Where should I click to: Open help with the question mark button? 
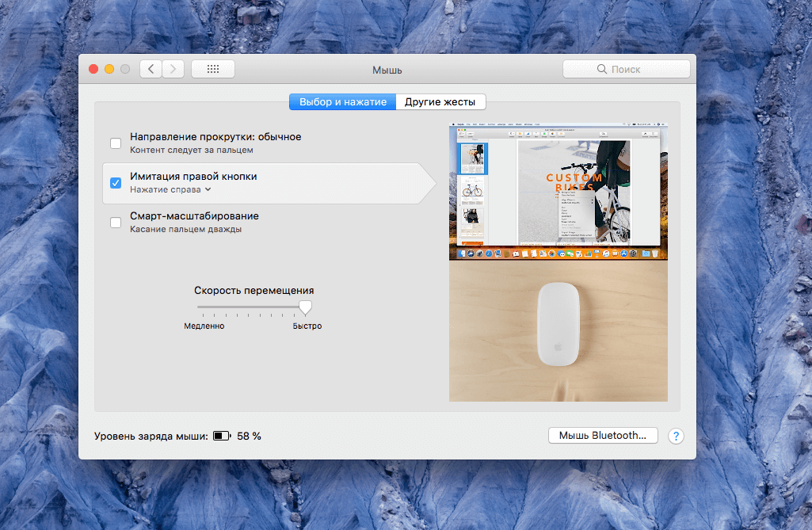(x=676, y=436)
